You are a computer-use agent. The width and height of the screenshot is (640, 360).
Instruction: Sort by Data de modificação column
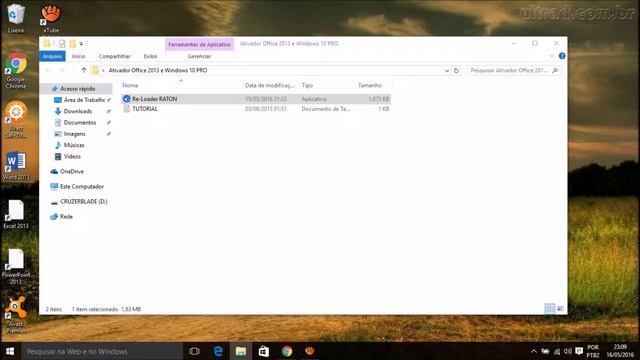tap(270, 85)
